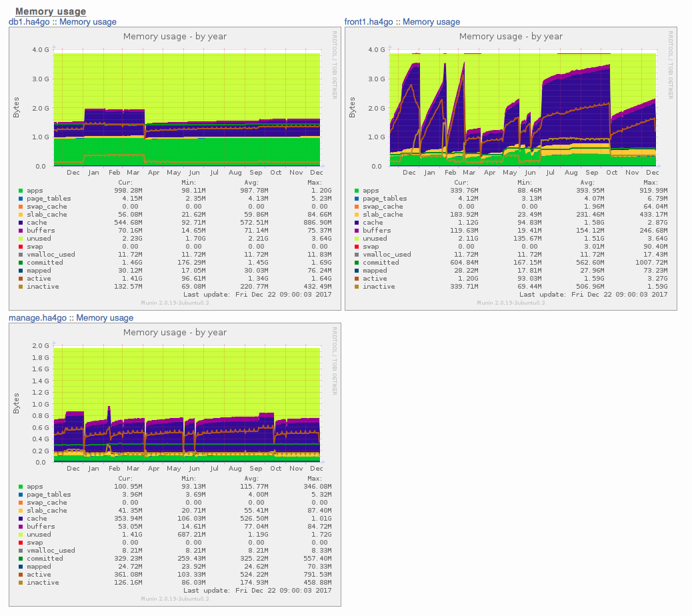This screenshot has width=692, height=616.
Task: Click the Memory usage page heading
Action: [51, 11]
